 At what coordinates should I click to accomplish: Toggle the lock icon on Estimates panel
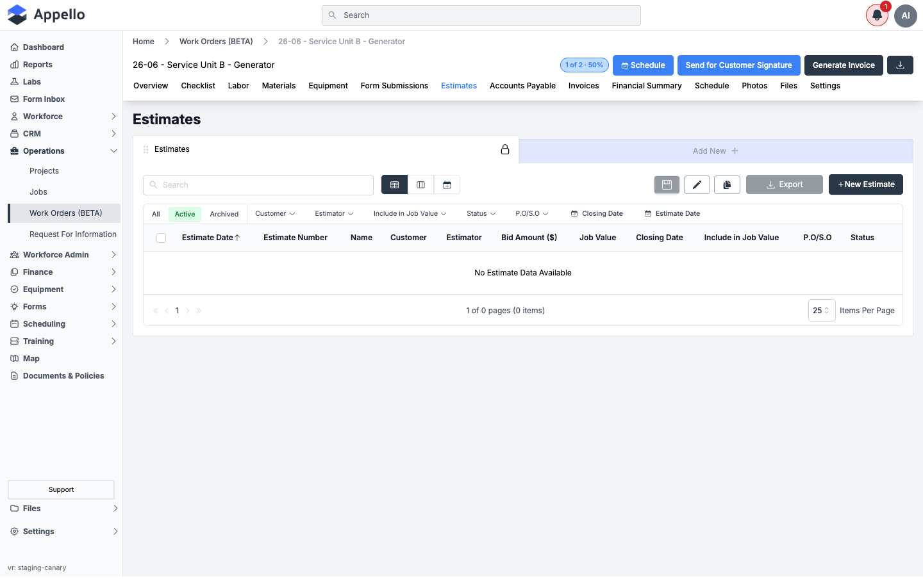[x=505, y=149]
